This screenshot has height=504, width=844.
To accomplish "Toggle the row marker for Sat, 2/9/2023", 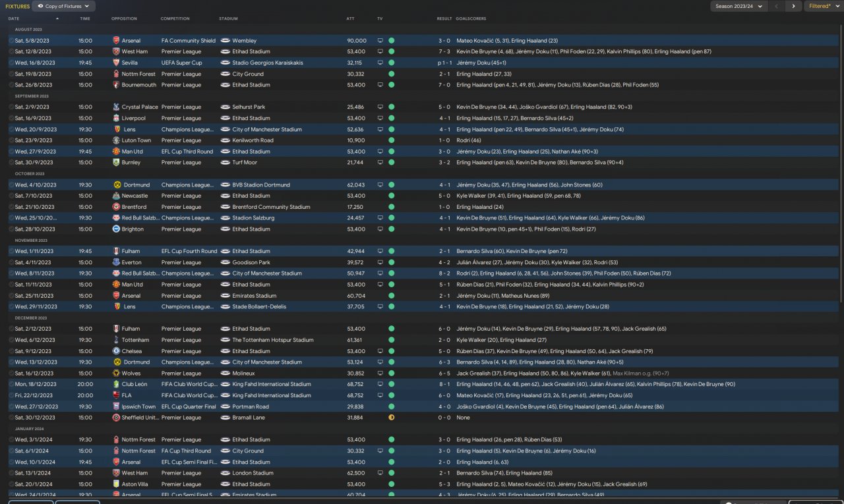I will (11, 107).
